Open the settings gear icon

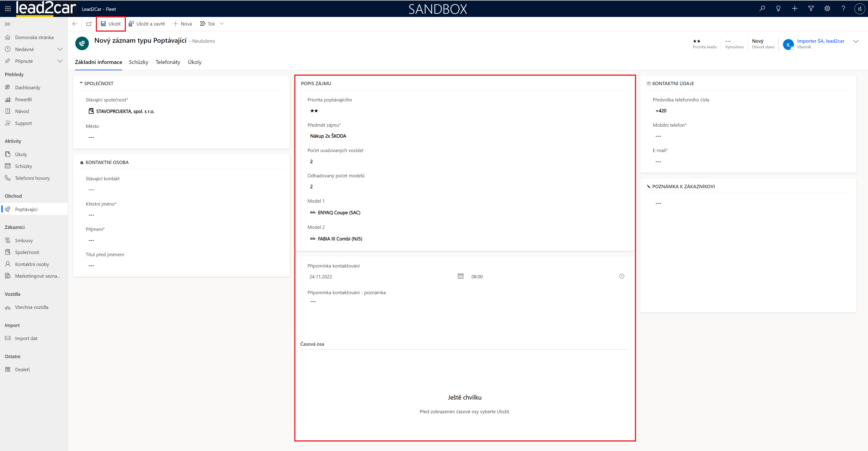[x=827, y=9]
